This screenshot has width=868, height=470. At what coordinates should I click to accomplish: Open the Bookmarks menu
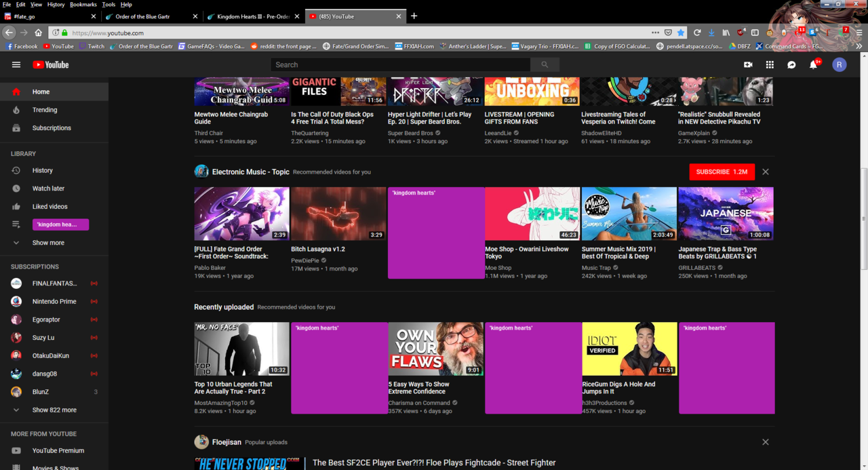[x=83, y=4]
